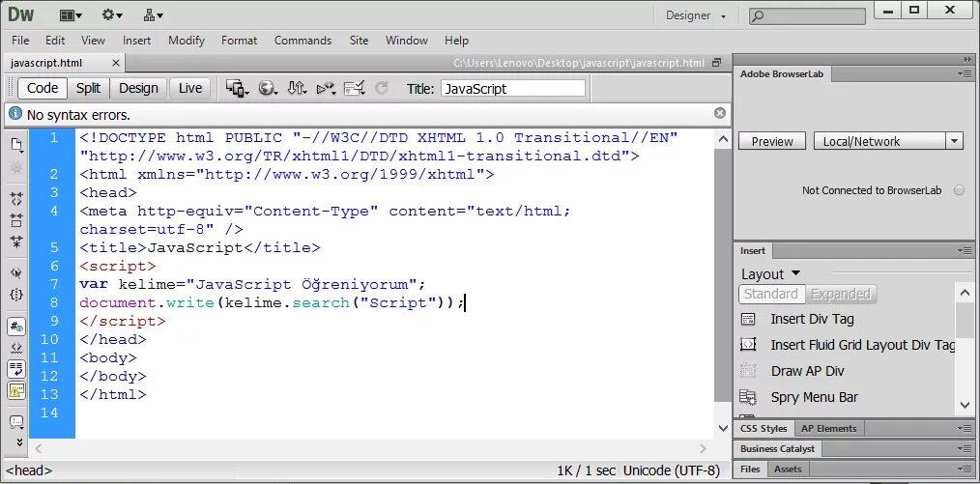Viewport: 980px width, 484px height.
Task: Open Check browser compatibility icon
Action: point(355,89)
